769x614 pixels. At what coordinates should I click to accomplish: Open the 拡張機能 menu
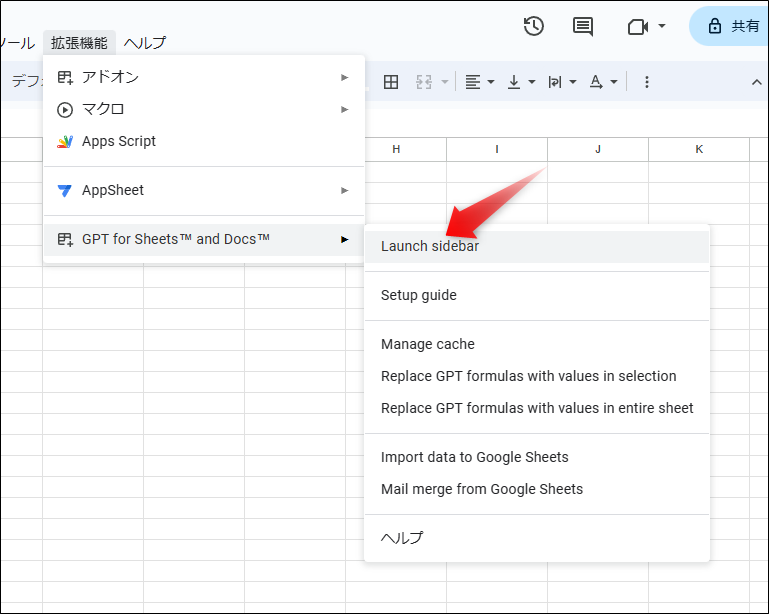point(79,43)
